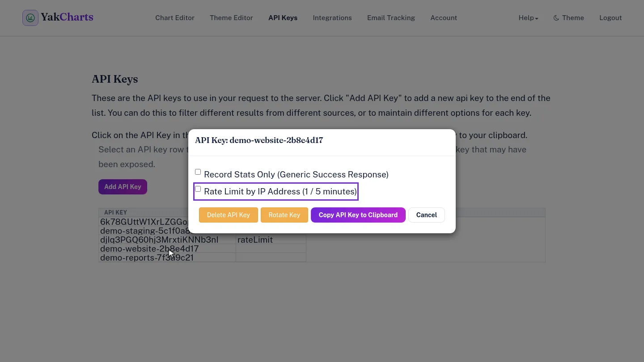Screen dimensions: 644x362
Task: Click the YakCharts logo icon
Action: pos(30,18)
